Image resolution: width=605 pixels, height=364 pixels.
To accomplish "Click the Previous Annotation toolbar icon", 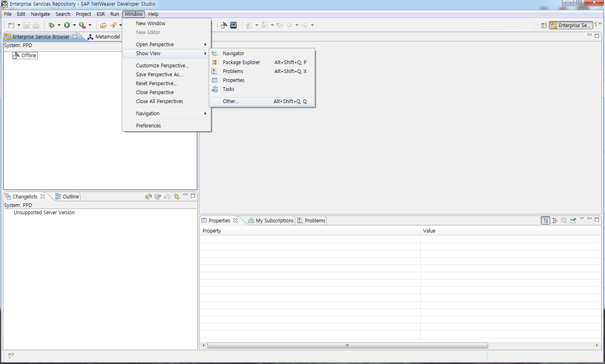I will tap(264, 25).
